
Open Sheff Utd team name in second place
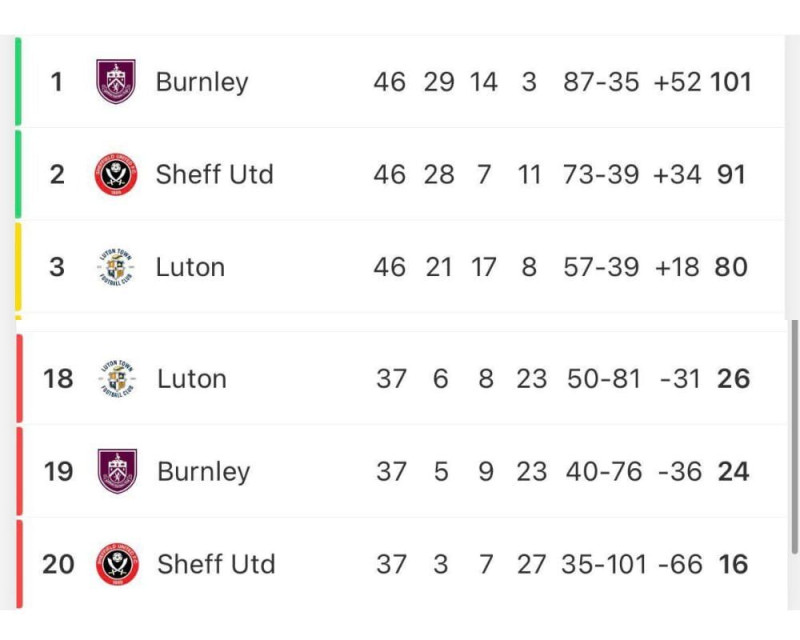point(214,175)
